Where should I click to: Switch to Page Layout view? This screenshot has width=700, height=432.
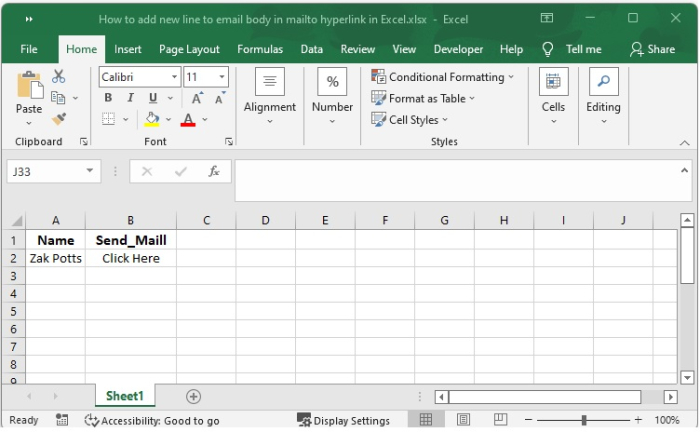[x=462, y=421]
